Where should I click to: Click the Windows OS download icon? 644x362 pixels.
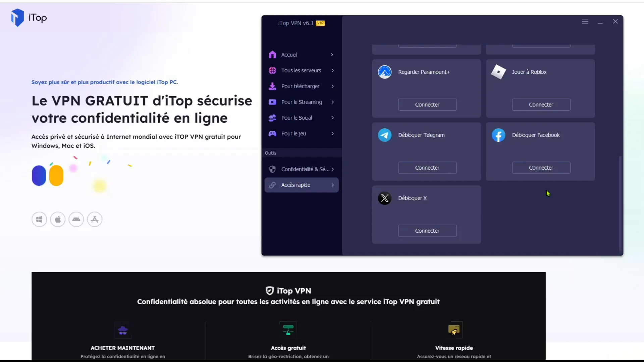point(39,220)
